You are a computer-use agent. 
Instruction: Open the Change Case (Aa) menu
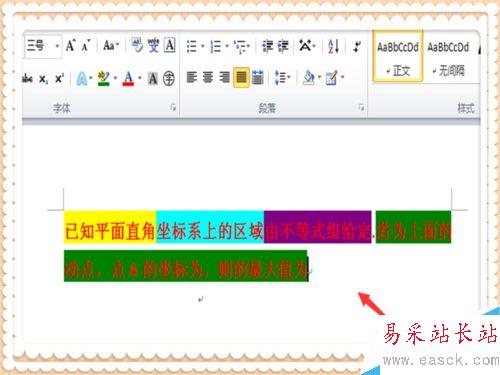[111, 45]
